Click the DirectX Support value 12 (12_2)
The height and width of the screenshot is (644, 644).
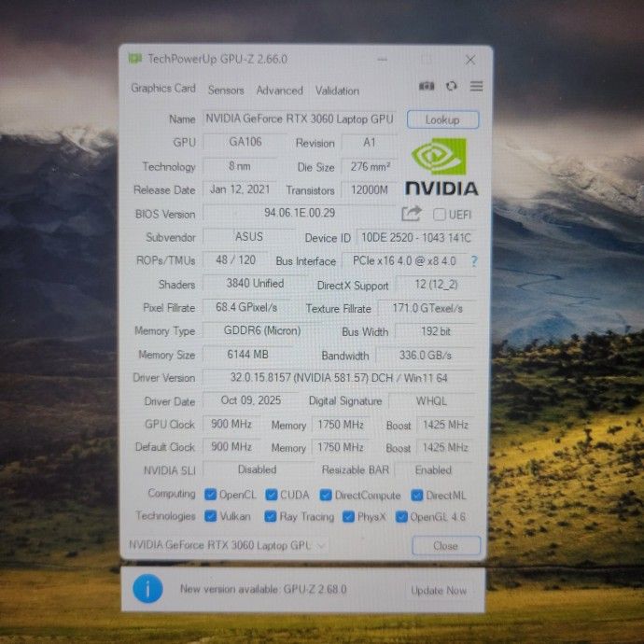(436, 285)
